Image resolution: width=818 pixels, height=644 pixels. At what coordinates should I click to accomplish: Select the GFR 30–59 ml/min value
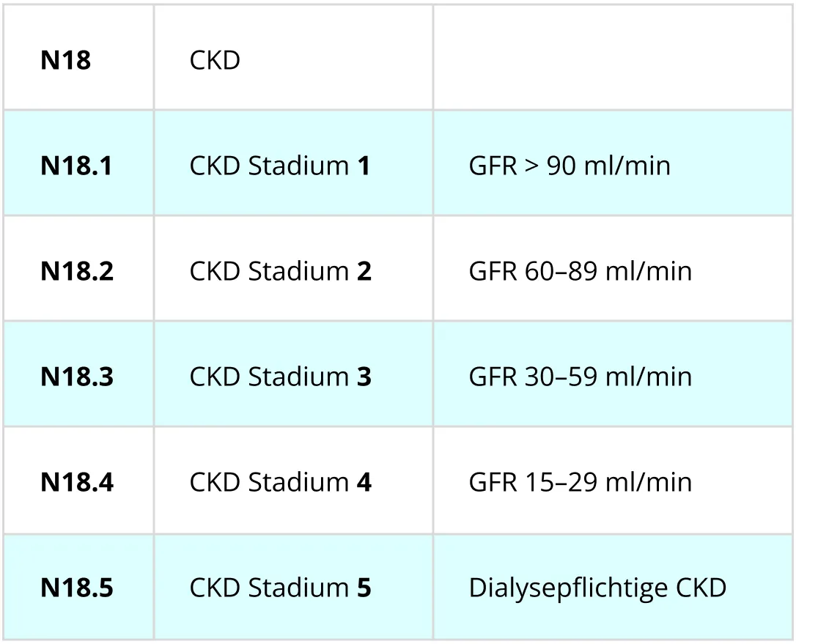coord(580,377)
